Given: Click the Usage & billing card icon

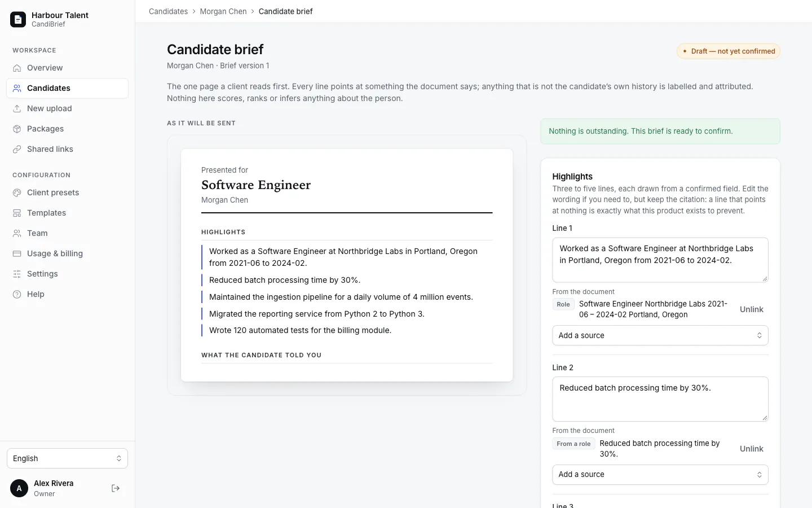Looking at the screenshot, I should pos(17,253).
